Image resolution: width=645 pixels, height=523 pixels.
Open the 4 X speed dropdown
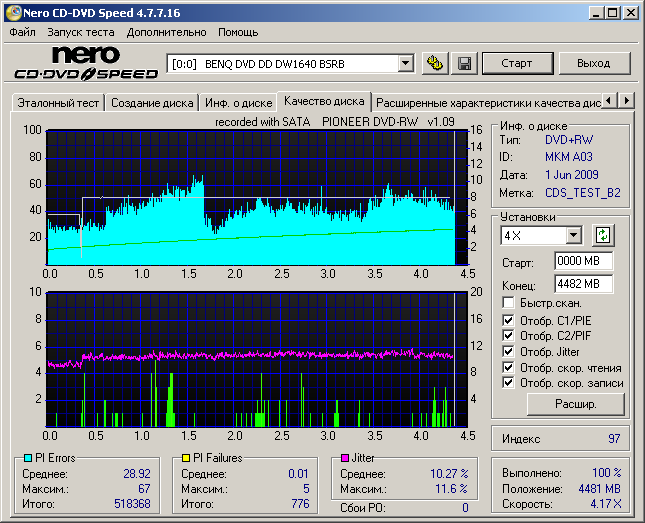coord(573,235)
